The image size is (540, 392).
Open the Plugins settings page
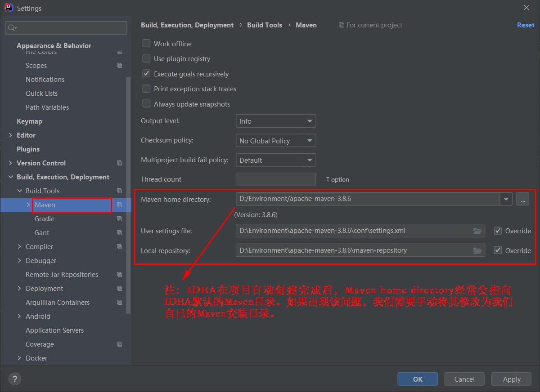coord(28,149)
